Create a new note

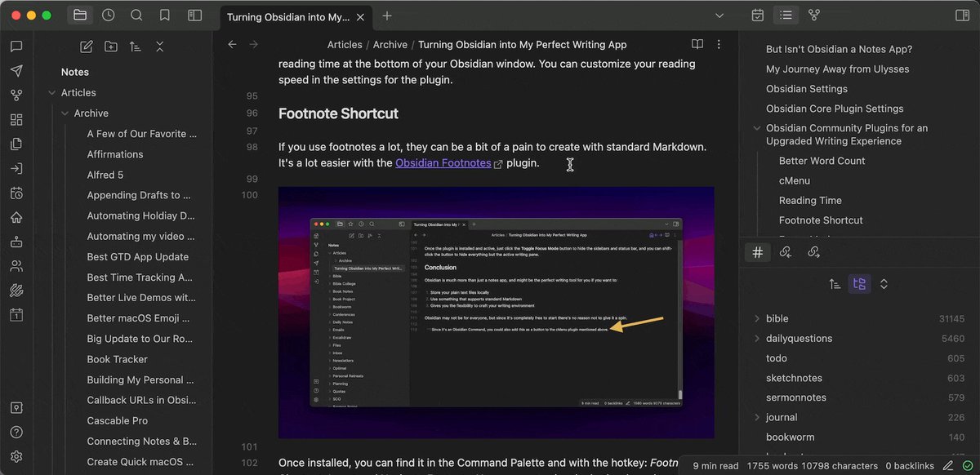pyautogui.click(x=87, y=47)
